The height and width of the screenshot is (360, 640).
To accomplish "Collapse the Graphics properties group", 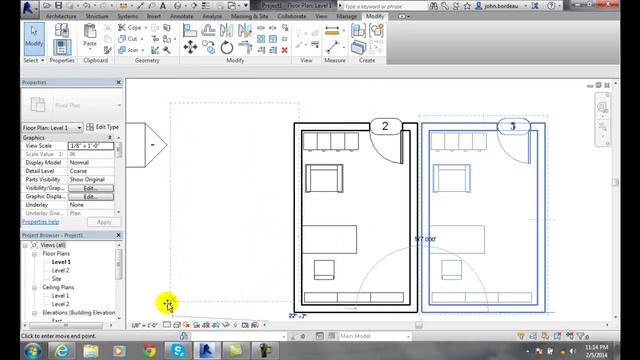I will [x=110, y=138].
